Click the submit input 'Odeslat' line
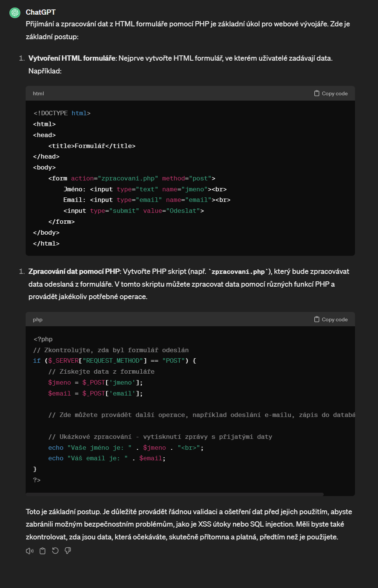 [x=134, y=211]
